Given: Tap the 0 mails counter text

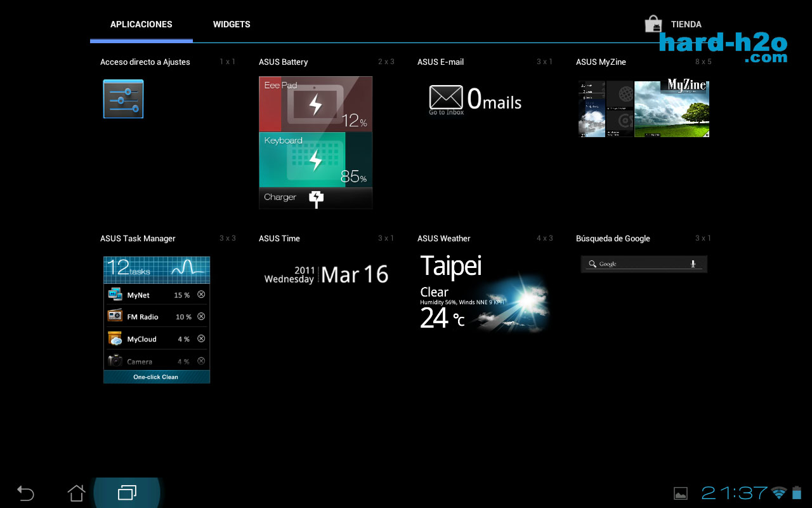Looking at the screenshot, I should click(494, 100).
